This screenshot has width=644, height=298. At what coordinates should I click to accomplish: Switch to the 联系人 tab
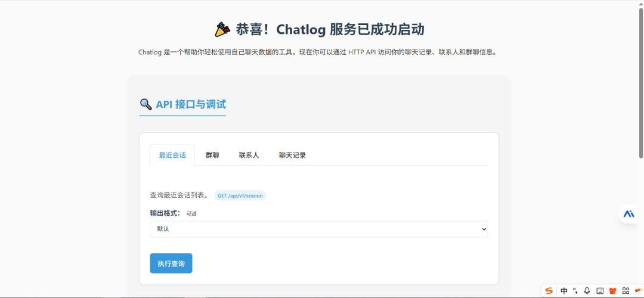click(x=249, y=155)
